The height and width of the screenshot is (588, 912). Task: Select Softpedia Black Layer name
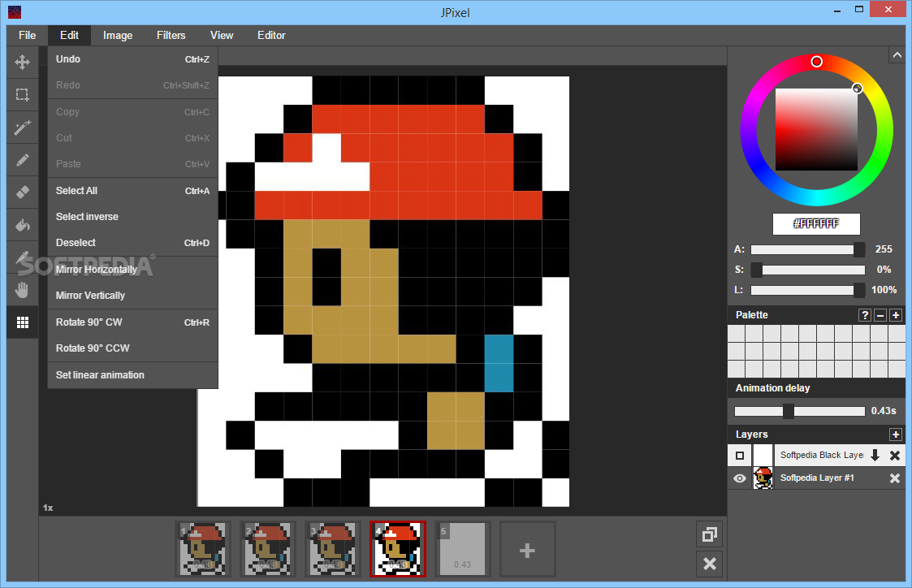pyautogui.click(x=822, y=456)
